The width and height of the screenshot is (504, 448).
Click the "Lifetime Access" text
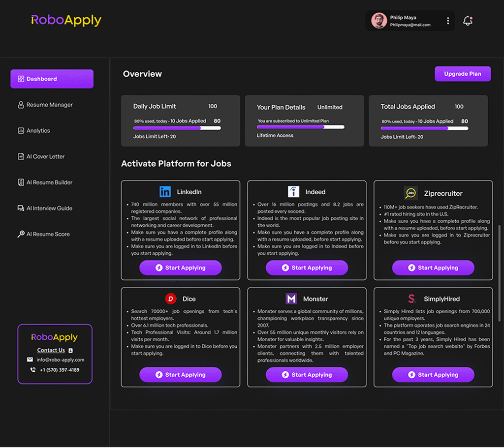(275, 136)
